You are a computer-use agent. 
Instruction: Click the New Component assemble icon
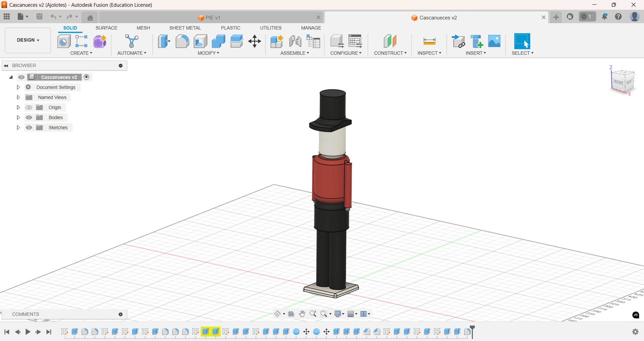pos(277,42)
